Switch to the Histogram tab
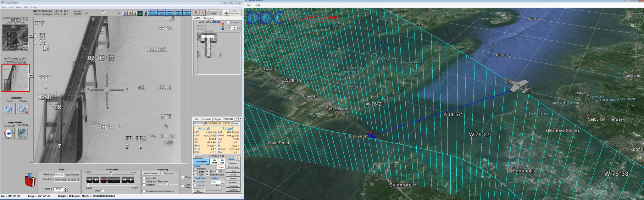This screenshot has height=200, width=644. [x=208, y=18]
